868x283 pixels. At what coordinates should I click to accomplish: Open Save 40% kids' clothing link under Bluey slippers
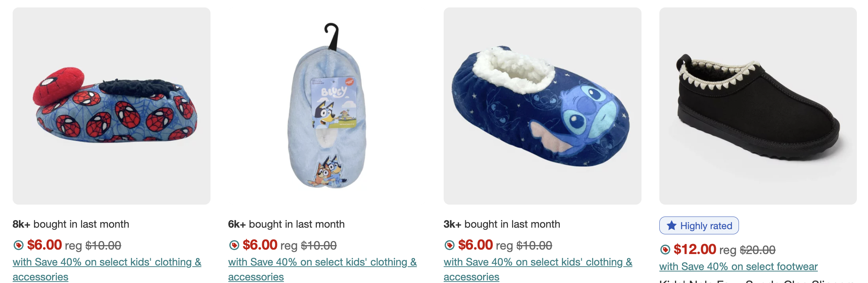[322, 269]
